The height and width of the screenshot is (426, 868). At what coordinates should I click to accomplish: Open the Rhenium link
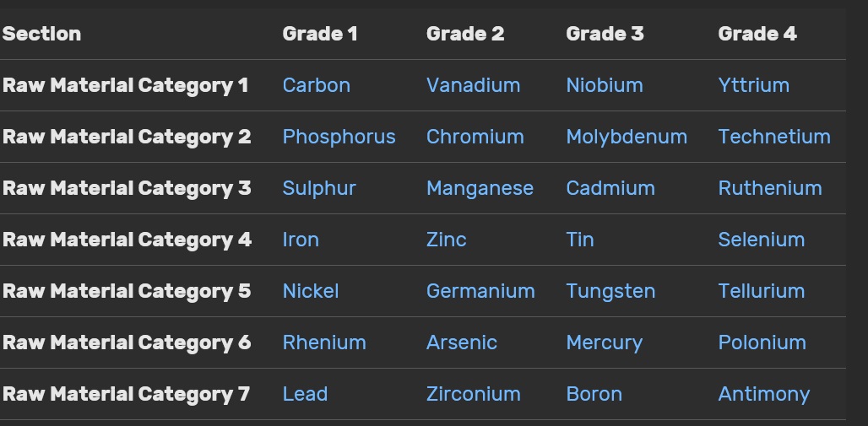pyautogui.click(x=324, y=342)
